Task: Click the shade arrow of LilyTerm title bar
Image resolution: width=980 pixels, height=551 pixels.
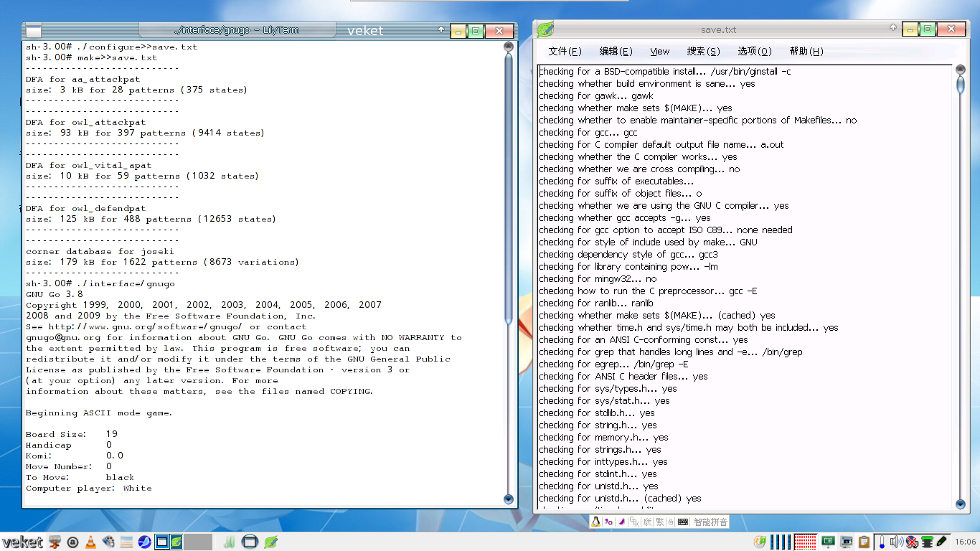Action: coord(441,29)
